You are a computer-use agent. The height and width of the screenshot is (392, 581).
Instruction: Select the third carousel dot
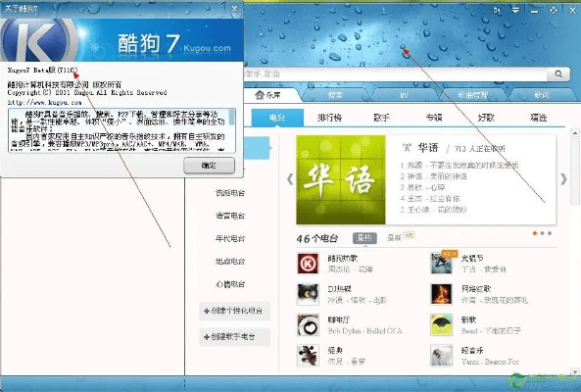tap(550, 233)
